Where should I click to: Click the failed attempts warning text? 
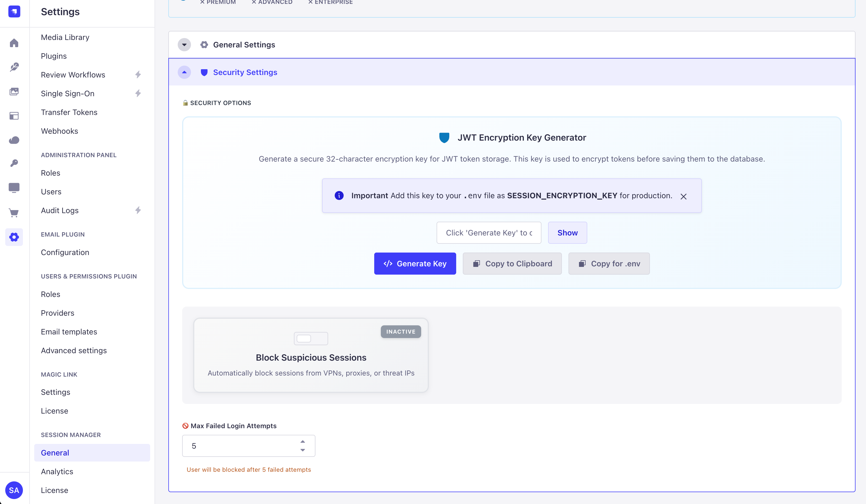(248, 469)
